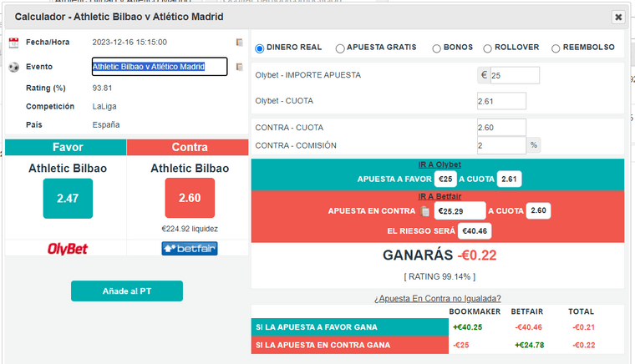Image resolution: width=635 pixels, height=364 pixels.
Task: Copy the lay stake with clipboard icon
Action: pyautogui.click(x=424, y=210)
